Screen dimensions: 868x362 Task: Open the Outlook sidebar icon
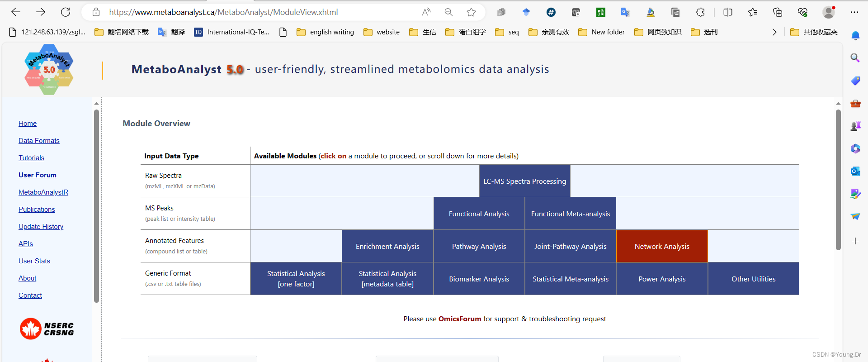855,171
